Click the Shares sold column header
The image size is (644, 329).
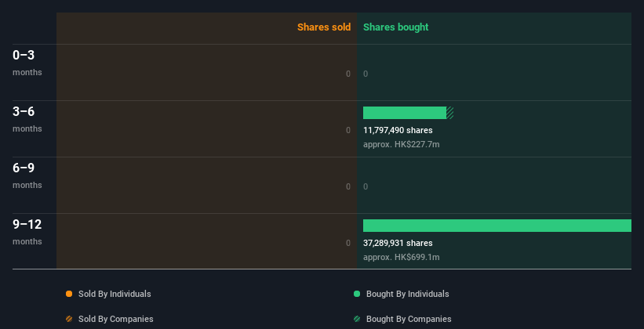[324, 27]
